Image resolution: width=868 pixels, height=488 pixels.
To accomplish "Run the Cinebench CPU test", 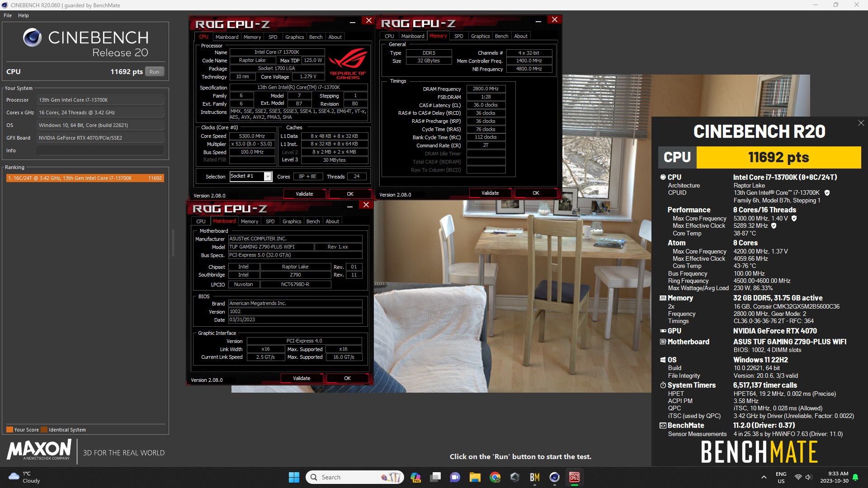I will click(155, 71).
